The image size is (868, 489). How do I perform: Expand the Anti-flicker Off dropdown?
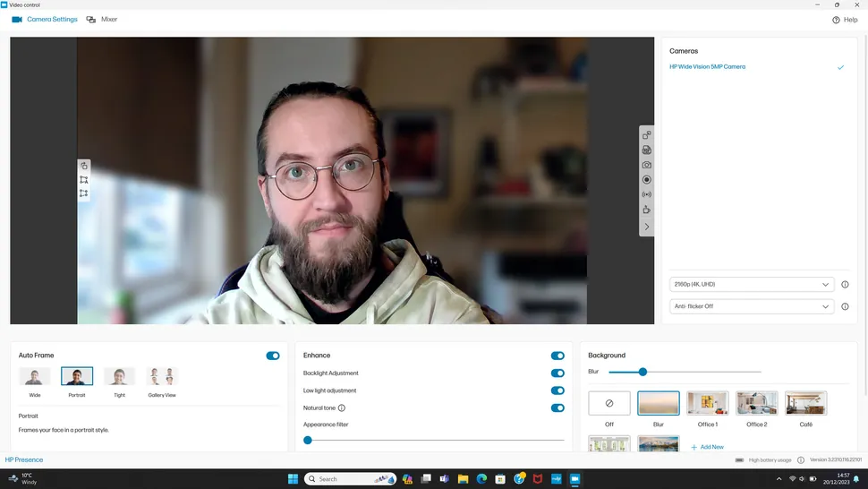(752, 306)
